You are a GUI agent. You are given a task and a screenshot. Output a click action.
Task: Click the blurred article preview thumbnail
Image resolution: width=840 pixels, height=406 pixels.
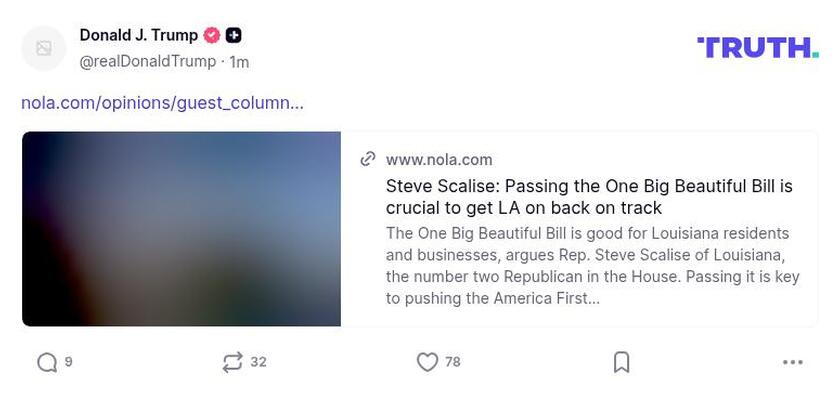click(x=181, y=229)
